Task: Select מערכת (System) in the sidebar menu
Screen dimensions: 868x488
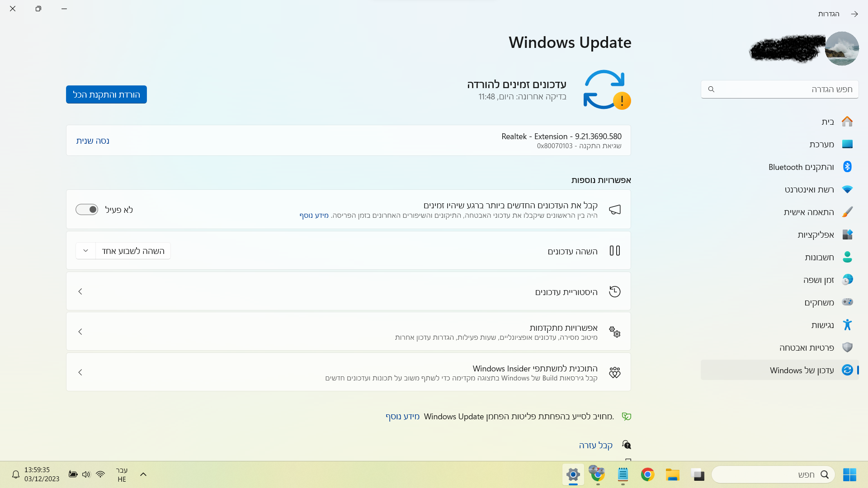Action: 779,144
